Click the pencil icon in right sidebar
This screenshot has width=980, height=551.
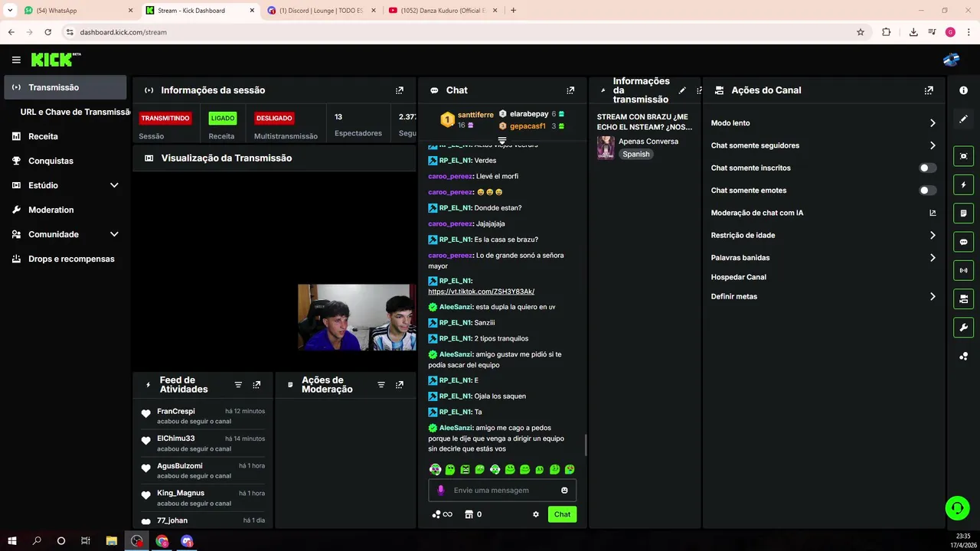click(x=963, y=119)
